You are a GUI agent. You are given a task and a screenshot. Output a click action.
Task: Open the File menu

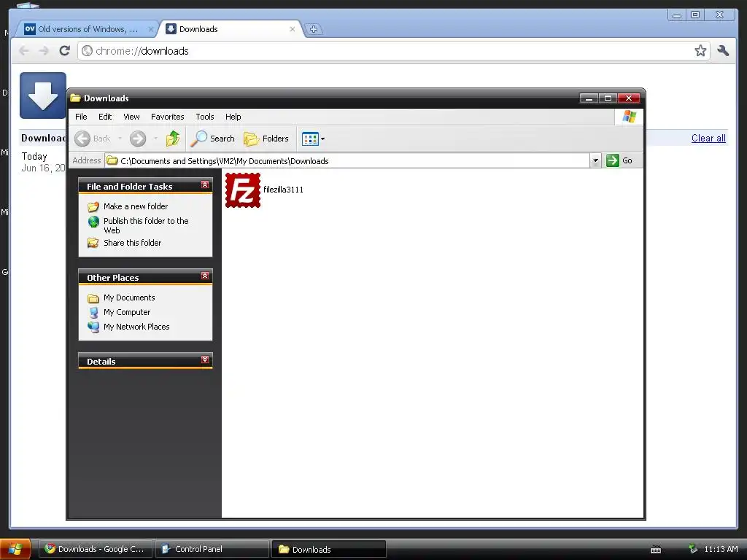point(81,117)
